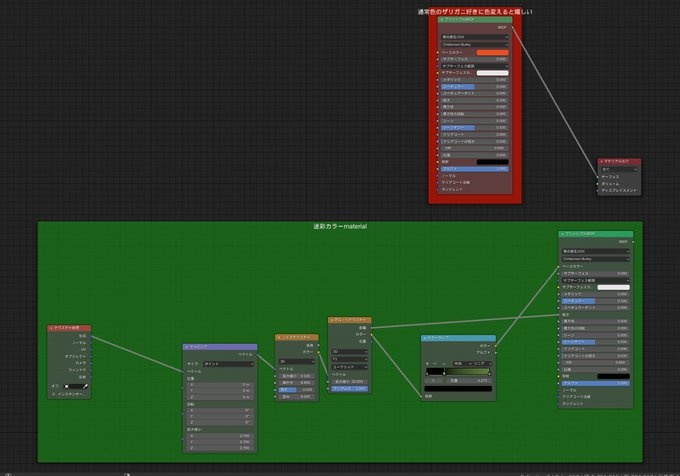Click Displacement input socket on Material Output
The height and width of the screenshot is (476, 680).
coord(597,190)
